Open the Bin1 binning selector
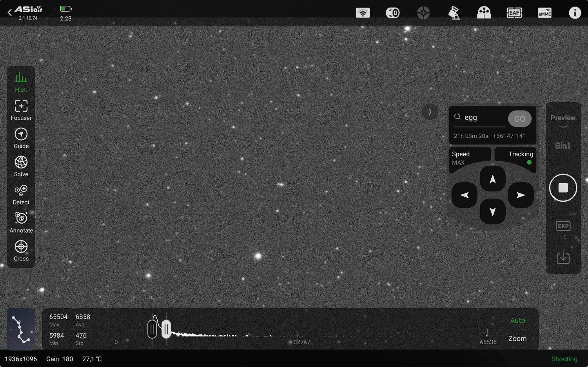 (x=563, y=145)
